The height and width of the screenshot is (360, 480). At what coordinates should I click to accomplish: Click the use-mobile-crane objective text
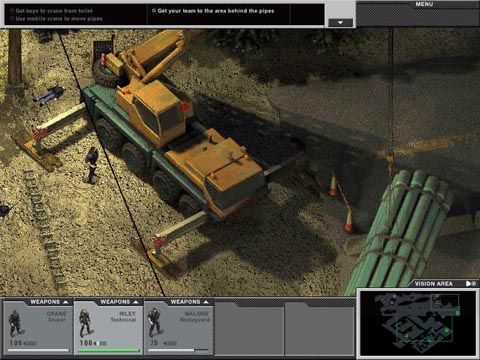click(x=59, y=19)
